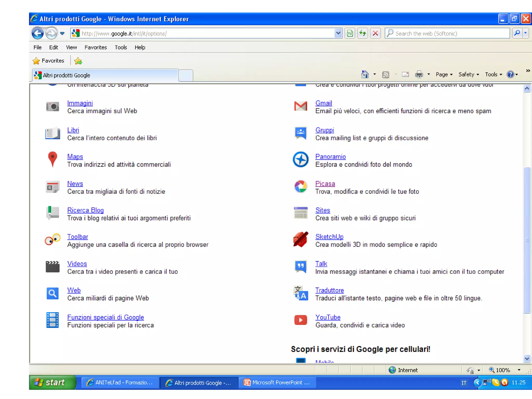
Task: Click the vertical scrollbar down arrow
Action: tap(527, 359)
